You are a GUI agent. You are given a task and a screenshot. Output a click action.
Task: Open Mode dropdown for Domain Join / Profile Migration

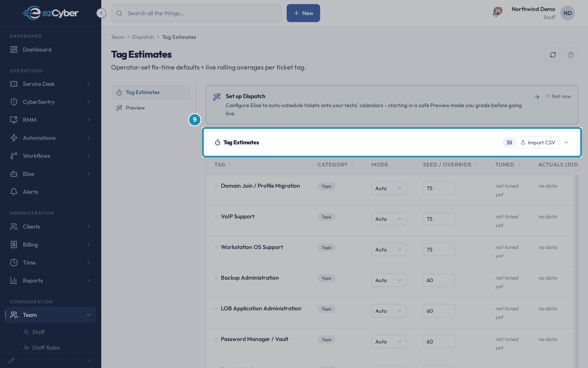pos(389,188)
